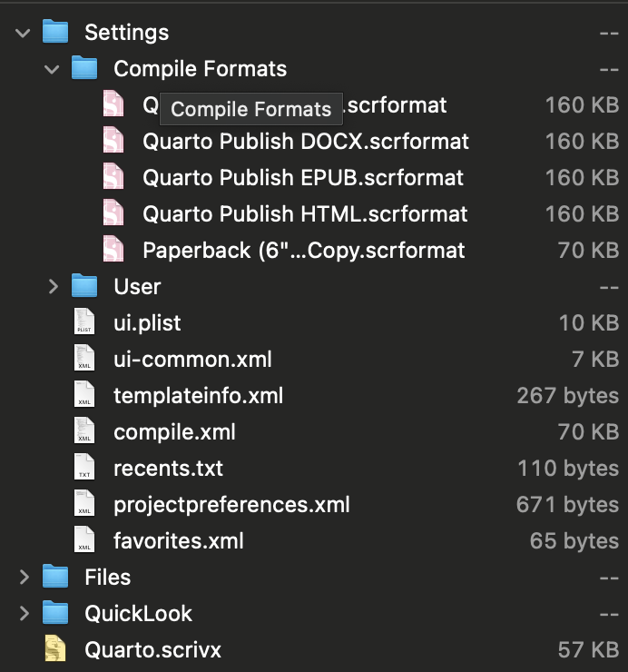Click the Paperback Copy scrformat file icon
Screen dimensions: 628x672
[x=113, y=250]
